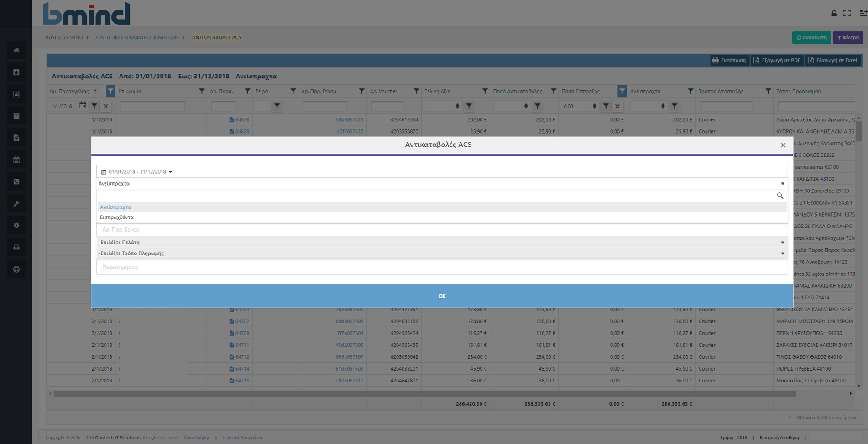Focus the Επωνυμία column filter box
Screen dimensions: 868x444
pos(152,106)
